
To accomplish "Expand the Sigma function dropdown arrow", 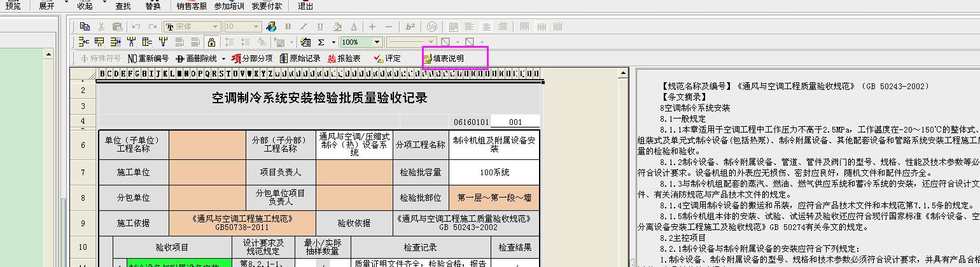I will 332,42.
